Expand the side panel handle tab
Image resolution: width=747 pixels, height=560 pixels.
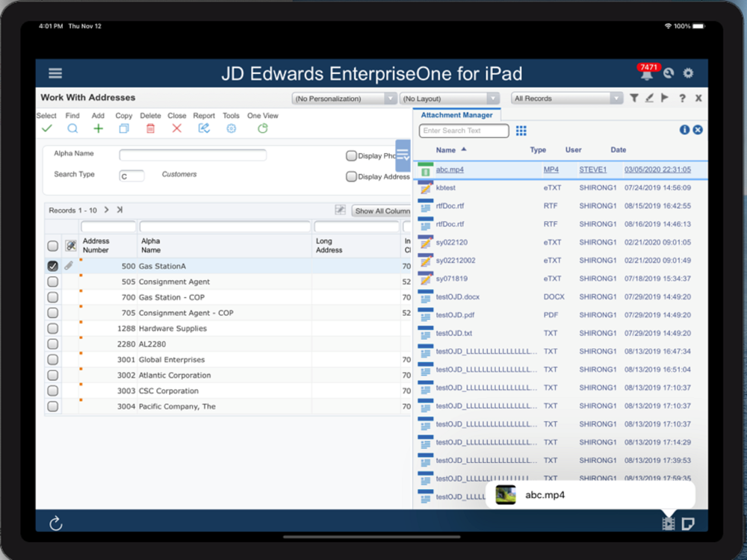403,156
